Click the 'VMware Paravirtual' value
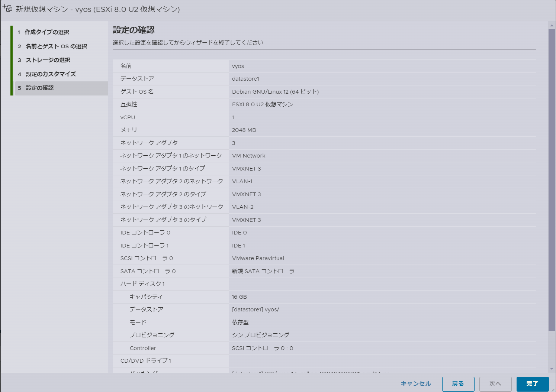 tap(258, 258)
